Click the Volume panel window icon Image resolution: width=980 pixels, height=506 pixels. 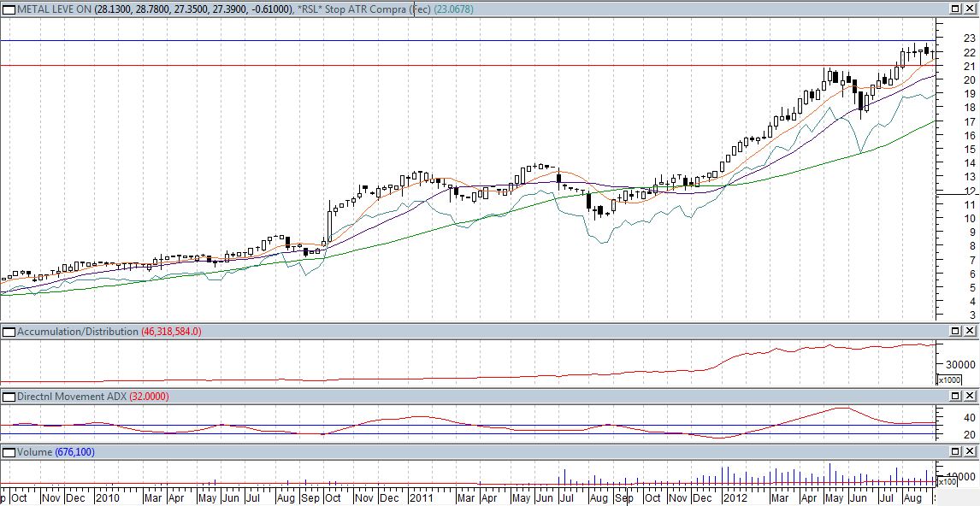click(x=9, y=451)
